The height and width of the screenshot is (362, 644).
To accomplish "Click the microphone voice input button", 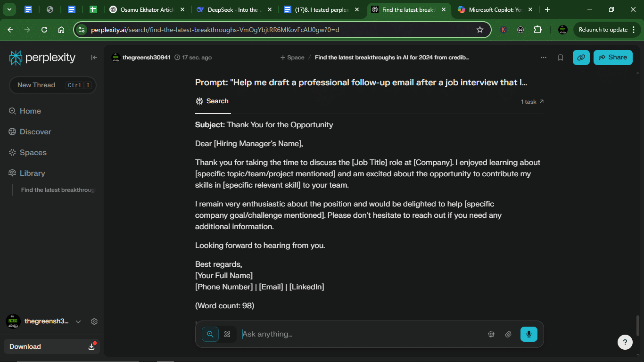I will pyautogui.click(x=529, y=334).
